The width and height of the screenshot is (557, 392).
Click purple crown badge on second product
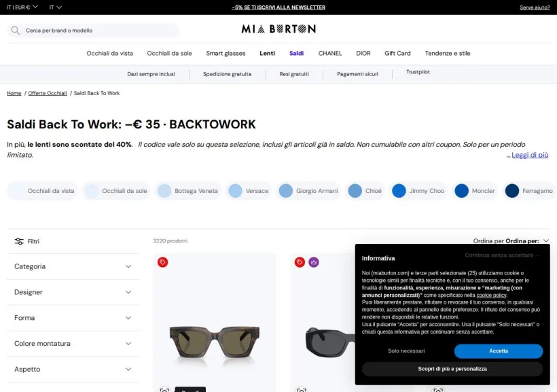point(314,262)
